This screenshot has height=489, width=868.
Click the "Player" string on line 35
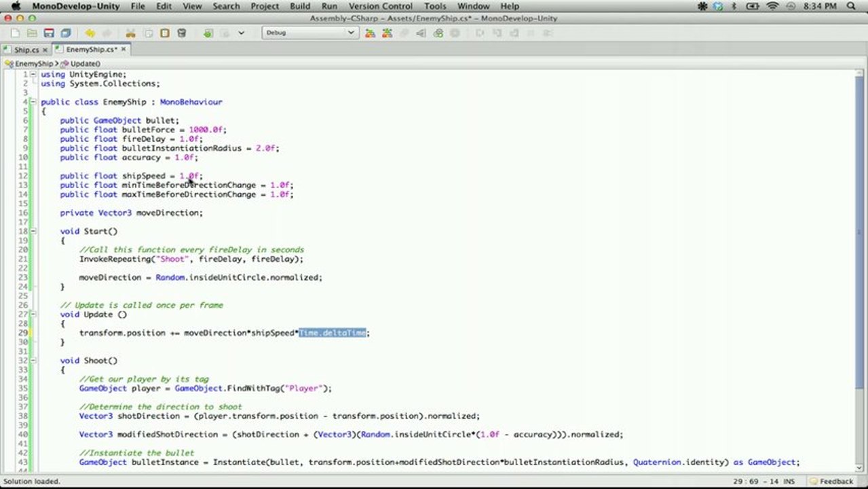pos(303,388)
